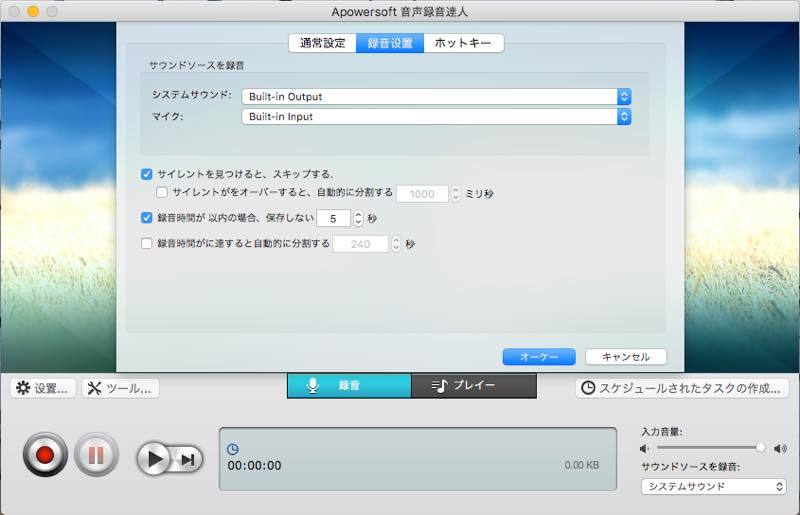This screenshot has height=515, width=800.
Task: Open the マイク Built-in Input dropdown
Action: 437,116
